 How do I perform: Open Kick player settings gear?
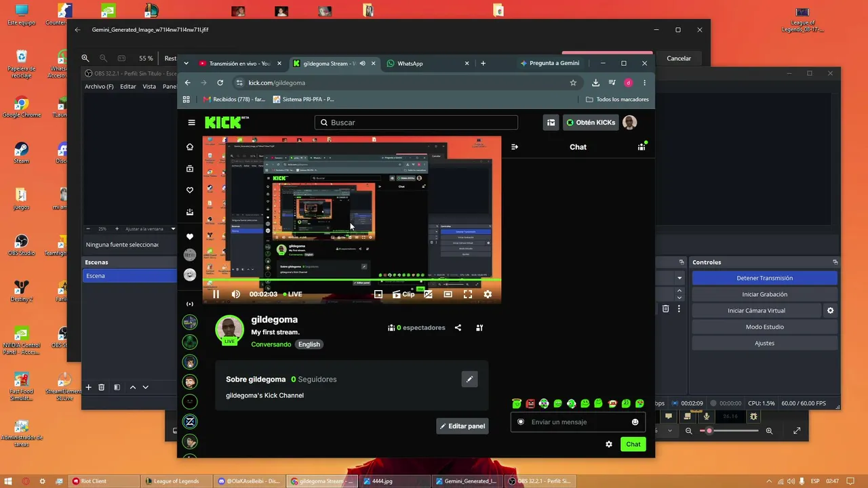488,294
